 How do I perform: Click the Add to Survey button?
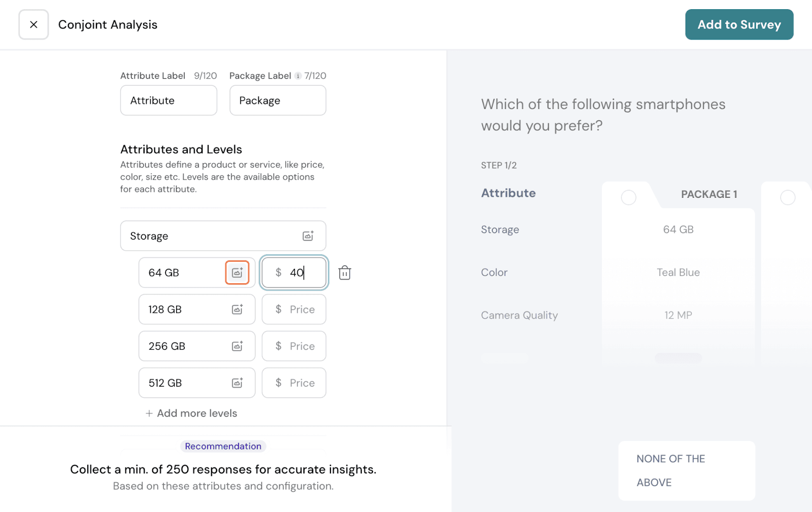(x=738, y=24)
